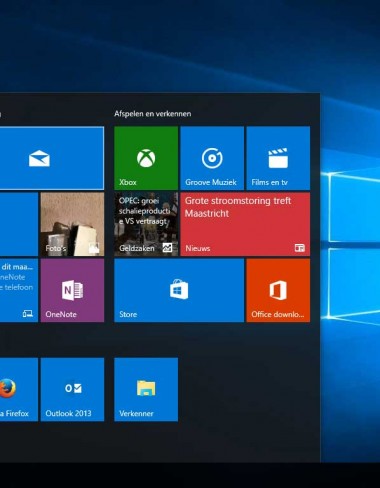Launch the OneNote tile
Viewport: 380px width, 488px height.
tap(72, 290)
